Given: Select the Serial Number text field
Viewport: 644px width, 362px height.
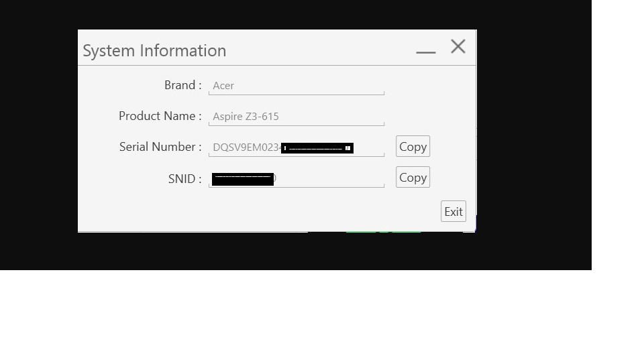Looking at the screenshot, I should tap(297, 147).
